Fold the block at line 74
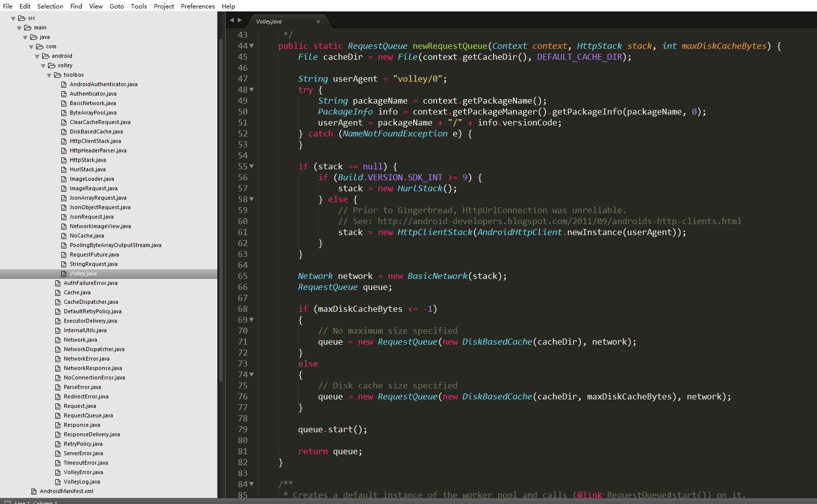The image size is (817, 504). coord(252,375)
